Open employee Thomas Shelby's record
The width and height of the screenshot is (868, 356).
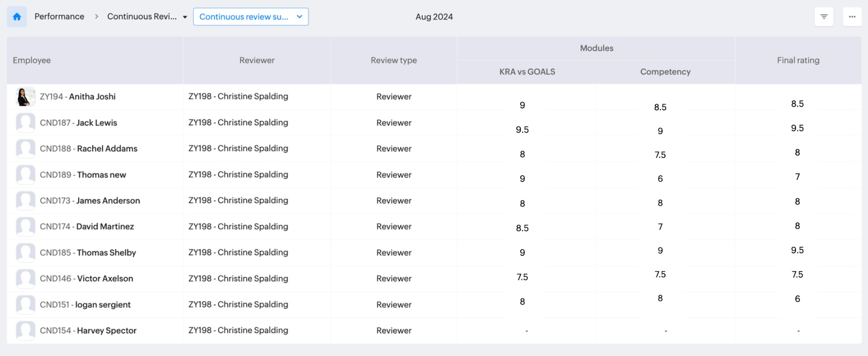106,252
